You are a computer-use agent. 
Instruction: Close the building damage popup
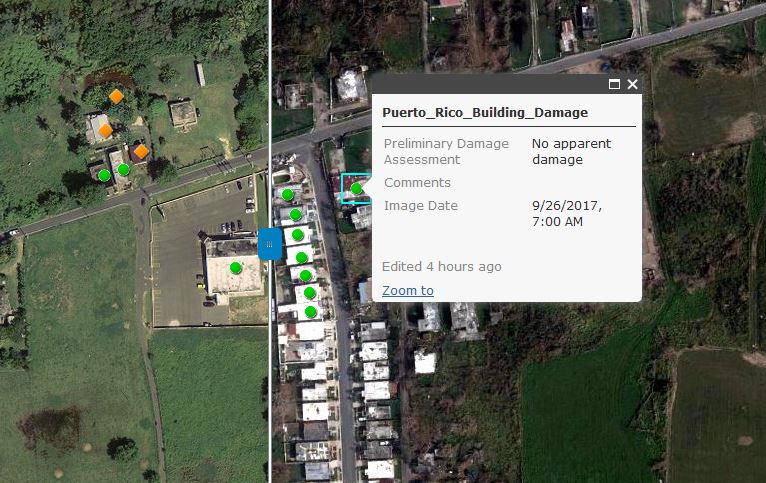(632, 84)
